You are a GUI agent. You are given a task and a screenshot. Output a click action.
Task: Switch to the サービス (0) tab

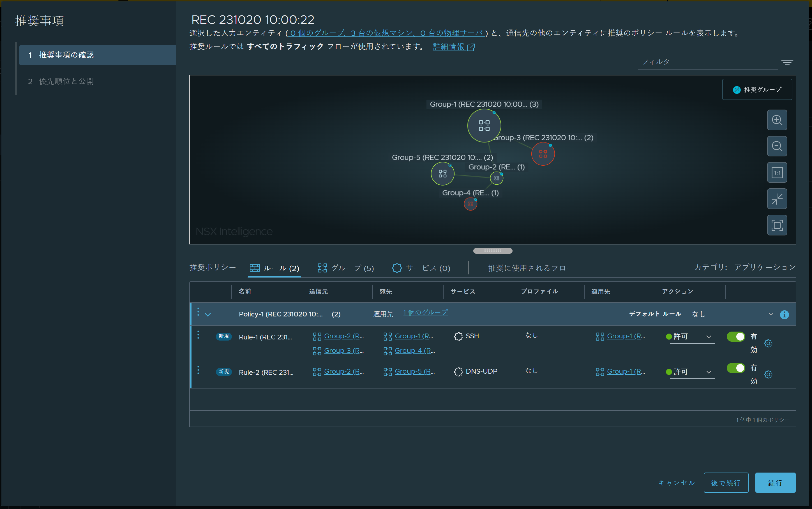pyautogui.click(x=421, y=268)
